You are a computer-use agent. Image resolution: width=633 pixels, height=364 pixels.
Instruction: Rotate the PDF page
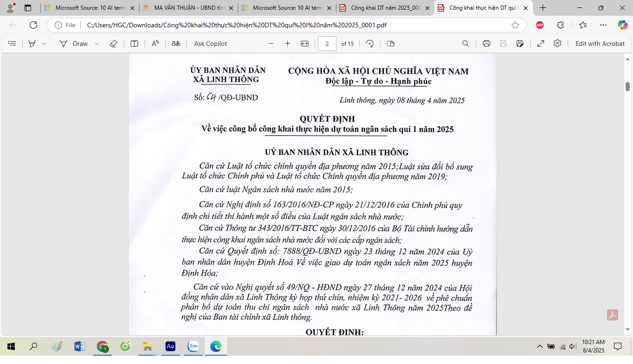coord(370,44)
